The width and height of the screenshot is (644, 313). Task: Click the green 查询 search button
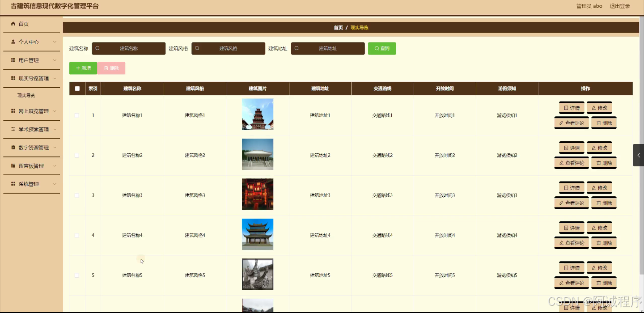pos(382,48)
